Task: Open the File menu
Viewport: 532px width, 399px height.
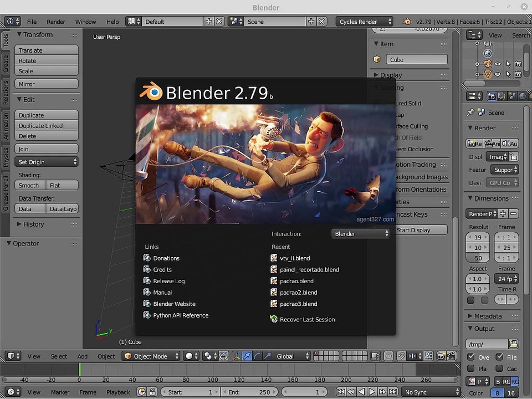Action: [32, 22]
